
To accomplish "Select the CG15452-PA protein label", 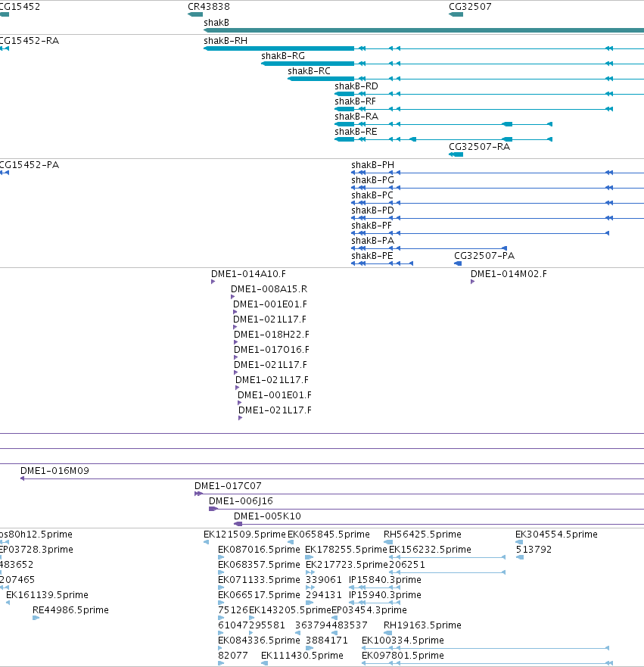I will [x=30, y=165].
